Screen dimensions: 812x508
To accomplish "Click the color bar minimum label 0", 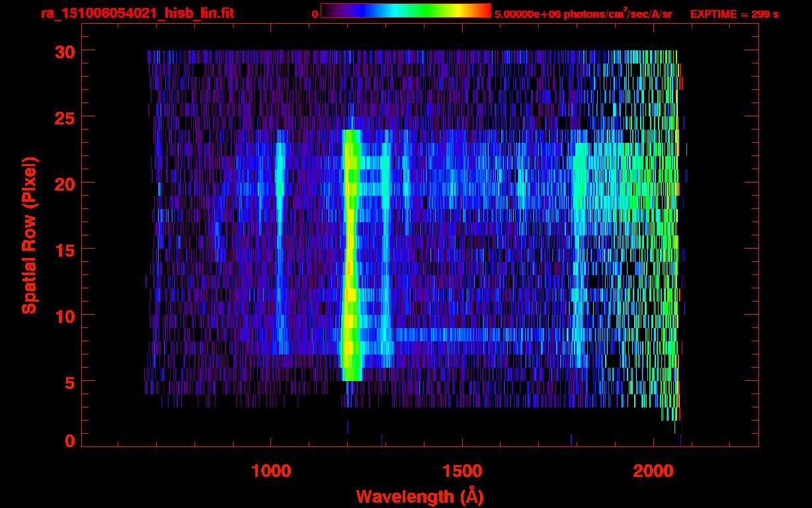I will [315, 14].
